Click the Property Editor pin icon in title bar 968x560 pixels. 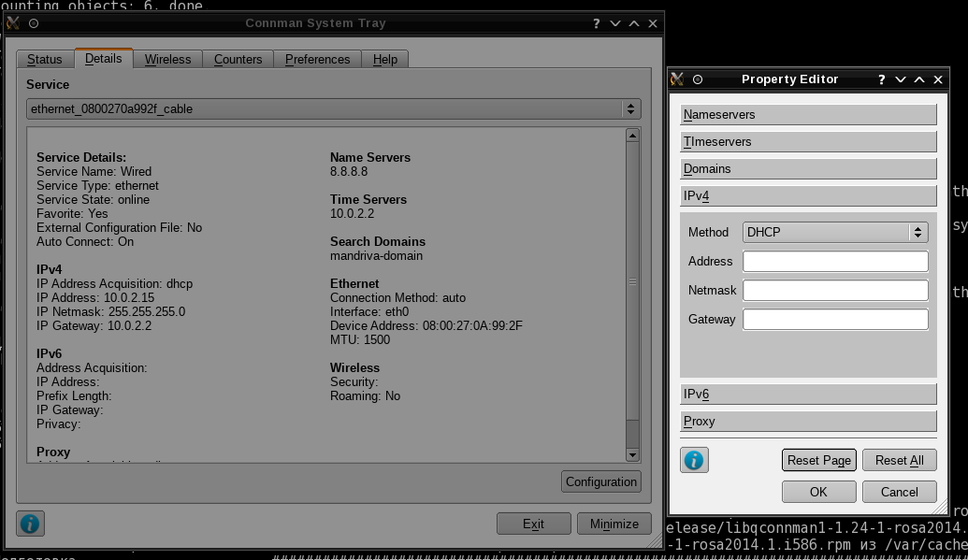(x=698, y=79)
